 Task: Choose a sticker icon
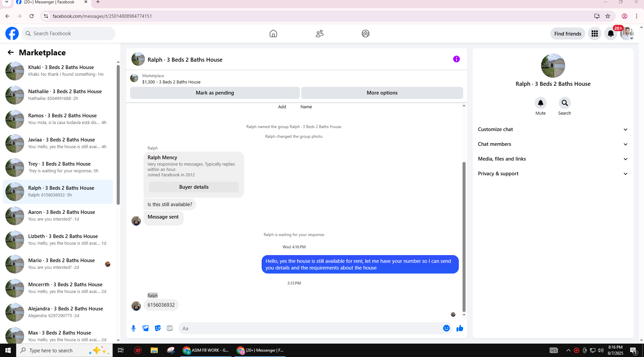[x=158, y=328]
